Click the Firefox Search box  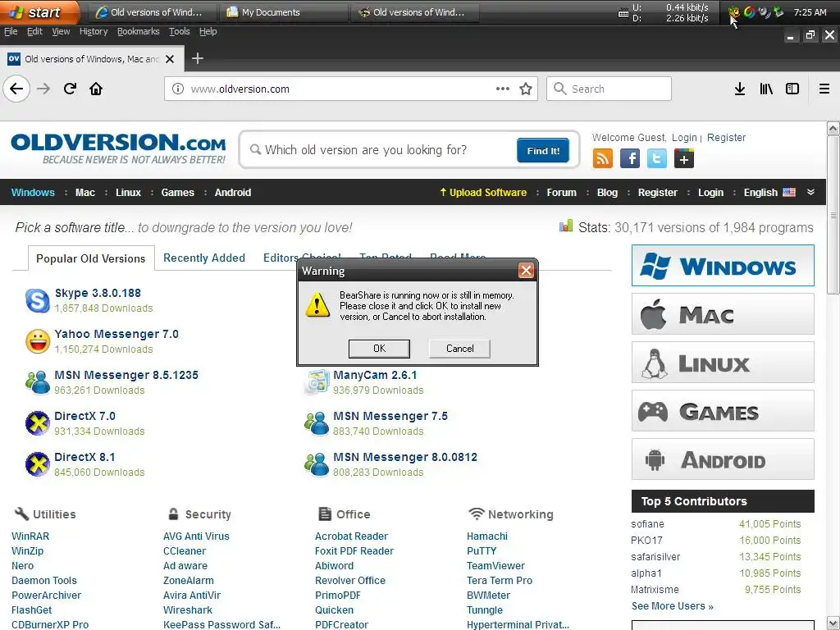pos(609,89)
